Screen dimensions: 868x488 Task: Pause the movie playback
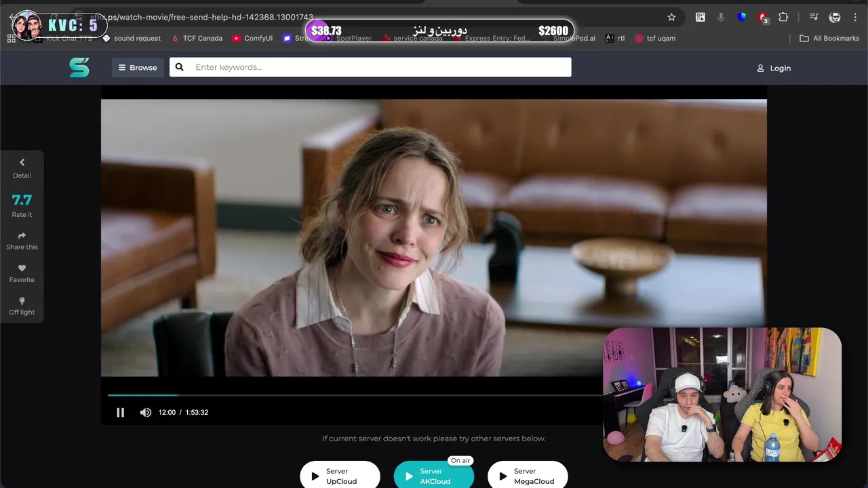(120, 412)
